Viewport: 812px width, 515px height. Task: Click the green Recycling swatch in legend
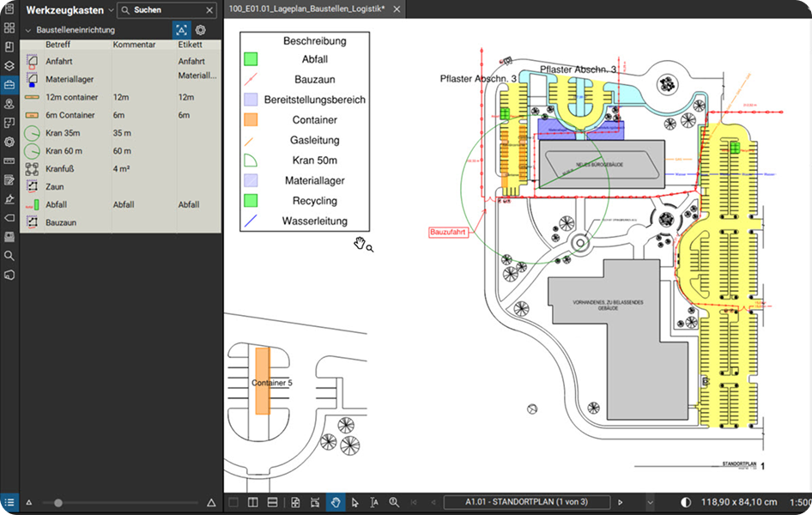coord(251,201)
